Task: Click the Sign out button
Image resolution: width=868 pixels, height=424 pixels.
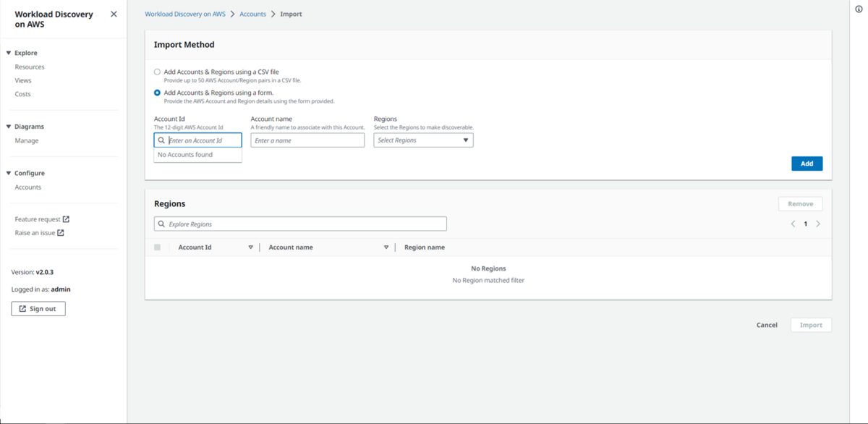Action: (38, 309)
